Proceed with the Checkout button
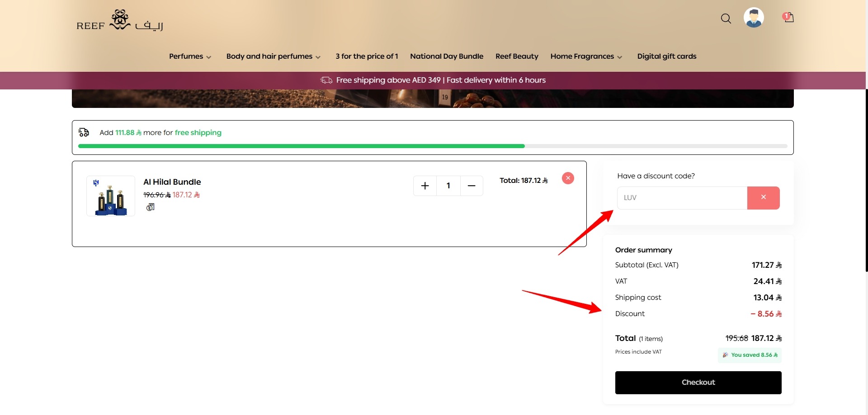This screenshot has height=415, width=868. (698, 382)
